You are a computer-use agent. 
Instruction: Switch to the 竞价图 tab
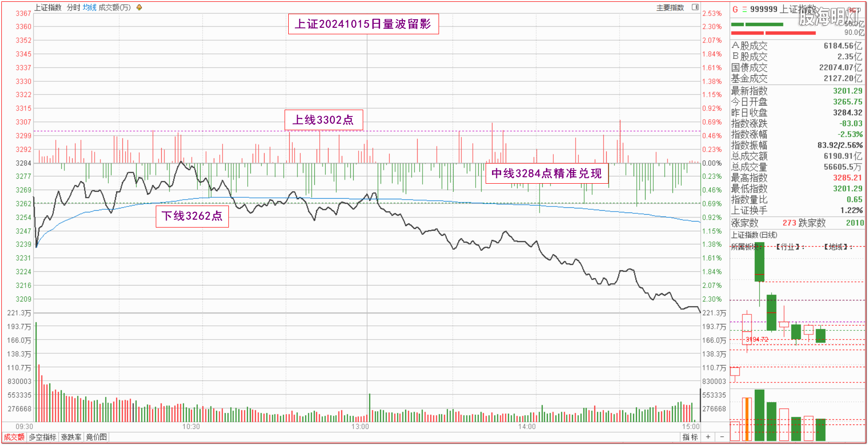(96, 437)
